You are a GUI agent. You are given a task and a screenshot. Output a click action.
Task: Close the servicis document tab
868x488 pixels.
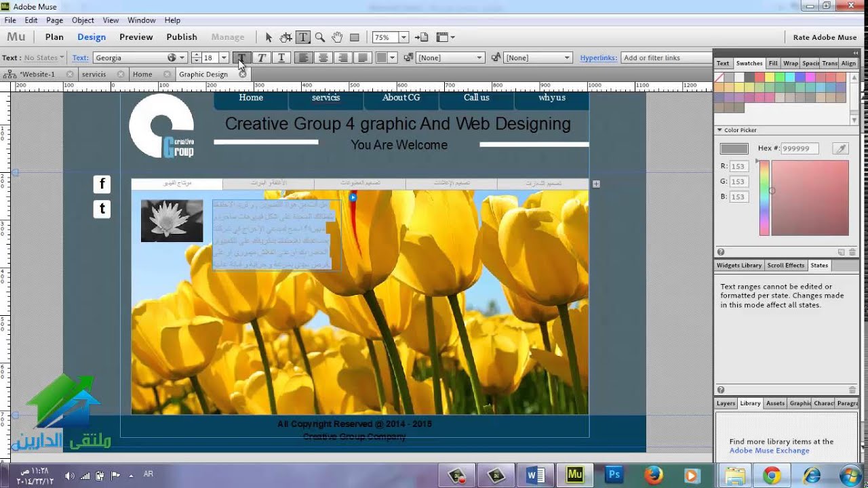(x=121, y=75)
